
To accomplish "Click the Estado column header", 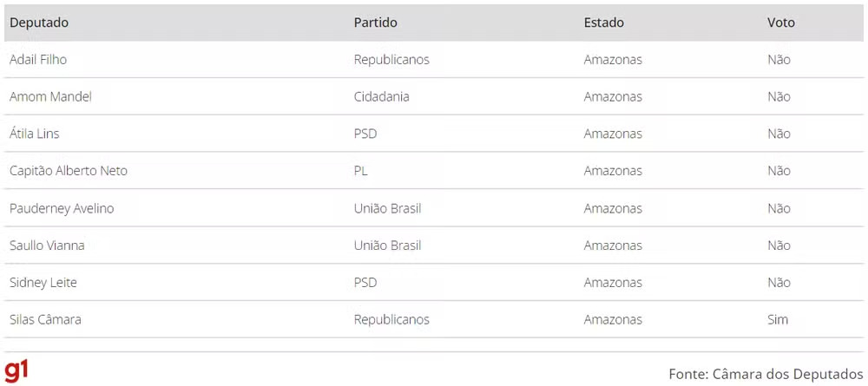I will (x=603, y=23).
